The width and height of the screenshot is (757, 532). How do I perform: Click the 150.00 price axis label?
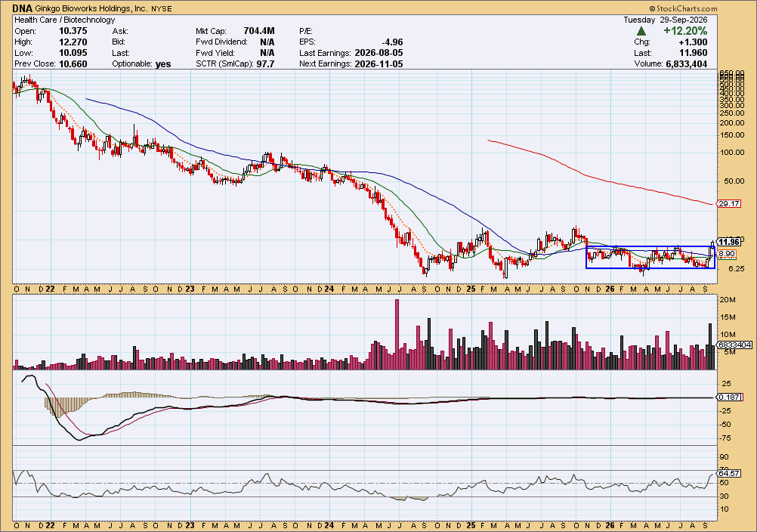pos(732,135)
